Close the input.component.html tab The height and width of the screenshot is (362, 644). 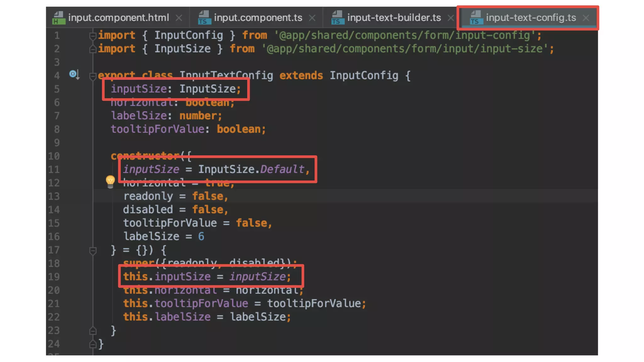tap(179, 18)
